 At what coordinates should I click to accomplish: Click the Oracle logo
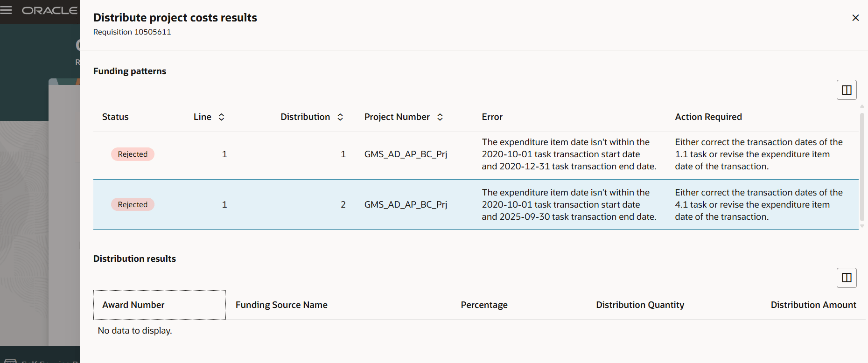(49, 10)
